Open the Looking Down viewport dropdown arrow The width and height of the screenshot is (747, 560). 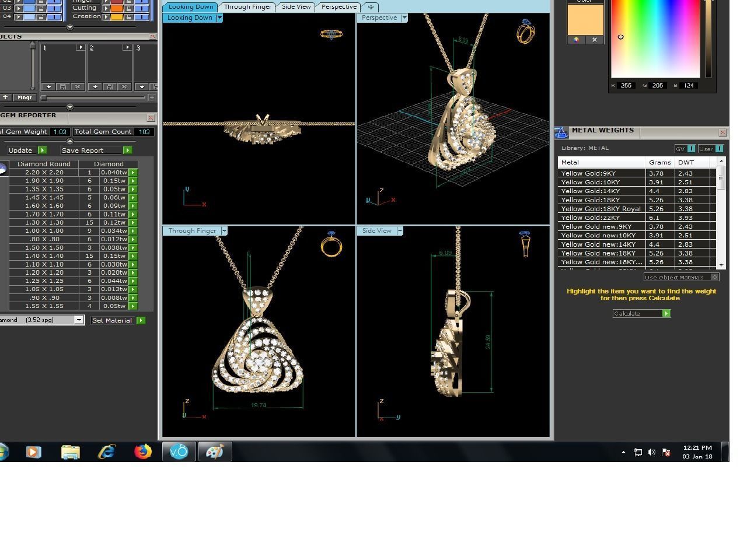219,17
